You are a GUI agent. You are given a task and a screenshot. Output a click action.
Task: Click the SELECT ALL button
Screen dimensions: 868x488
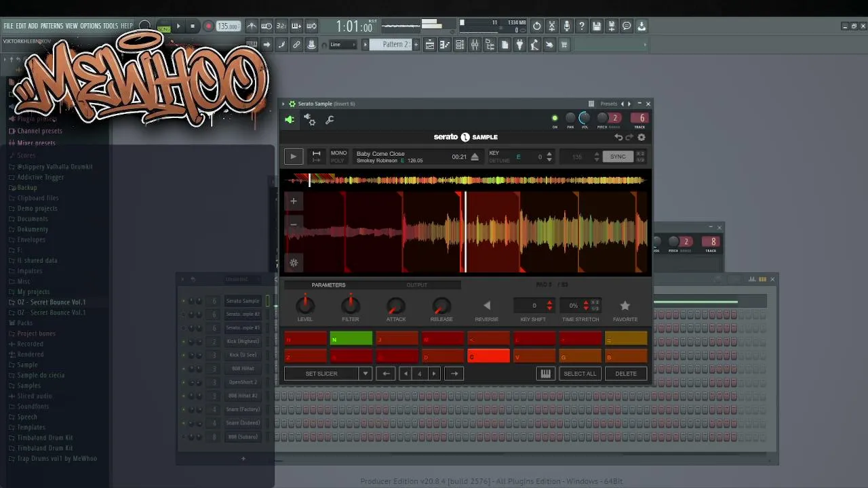click(580, 373)
